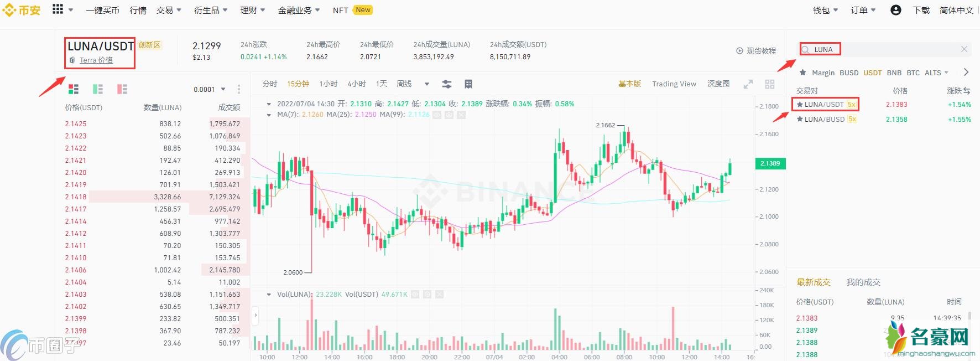Show sell orders only in order book
980x361 pixels.
(122, 89)
